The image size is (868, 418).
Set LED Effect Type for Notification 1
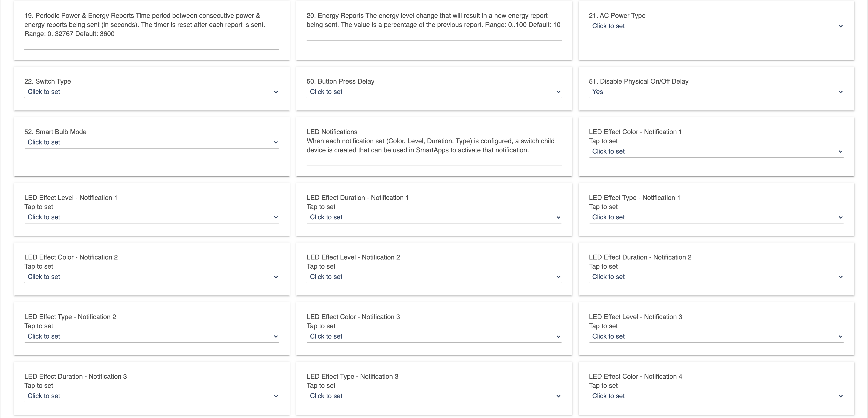point(716,217)
